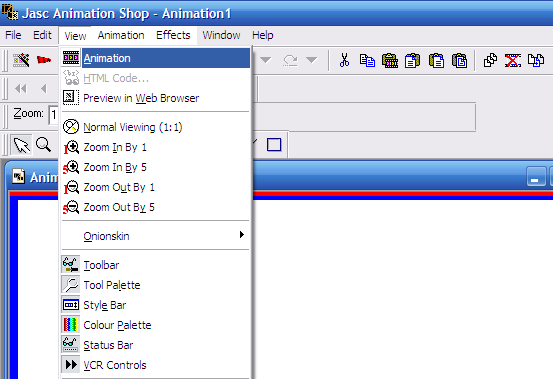Screen dimensions: 553x379
Task: Click the previous frame control
Action: (x=44, y=88)
